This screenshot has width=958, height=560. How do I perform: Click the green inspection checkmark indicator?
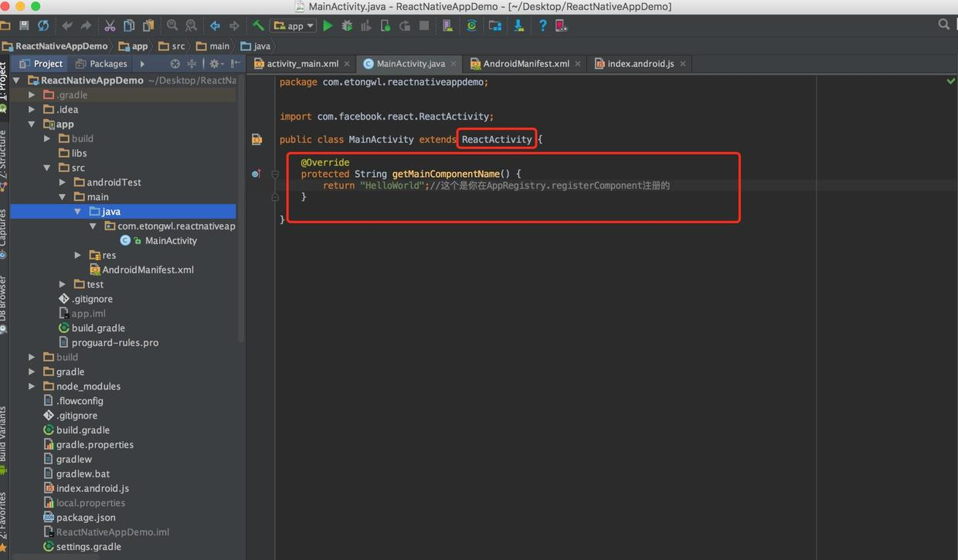pyautogui.click(x=950, y=80)
